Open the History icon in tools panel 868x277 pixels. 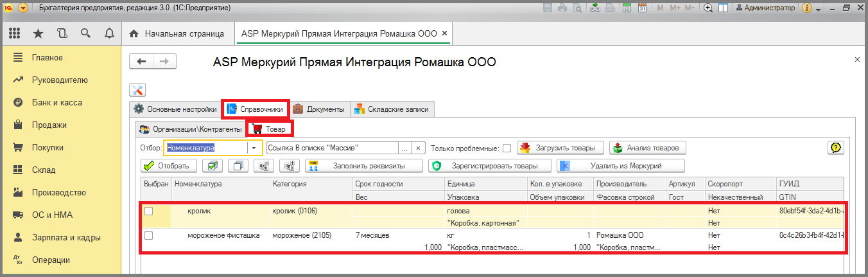coord(62,33)
